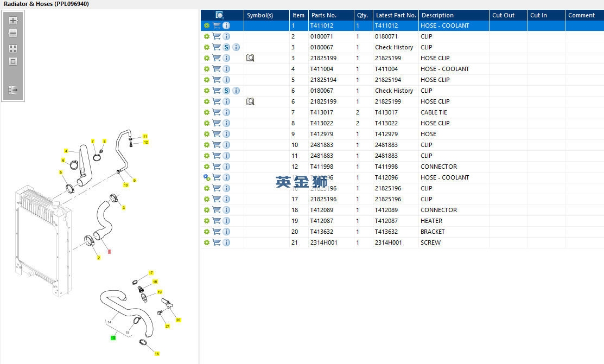Click gear icon for item 11 2481883
The image size is (604, 364).
(207, 156)
